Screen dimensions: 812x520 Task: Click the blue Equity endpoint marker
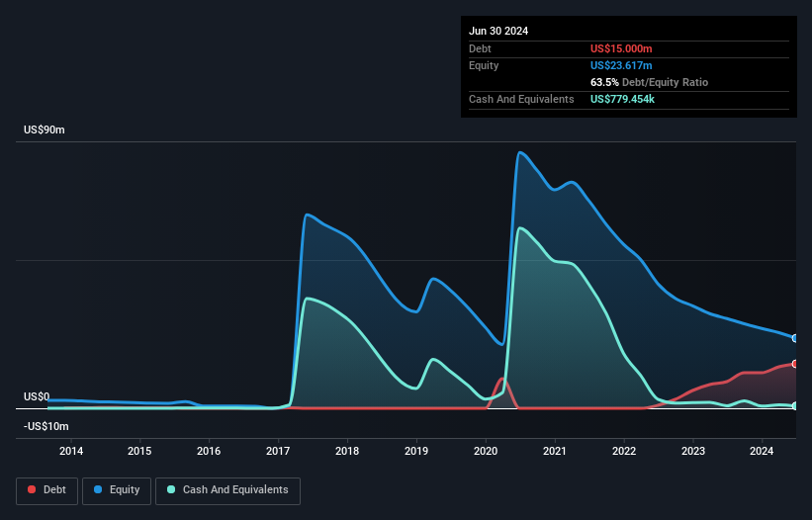tap(795, 338)
